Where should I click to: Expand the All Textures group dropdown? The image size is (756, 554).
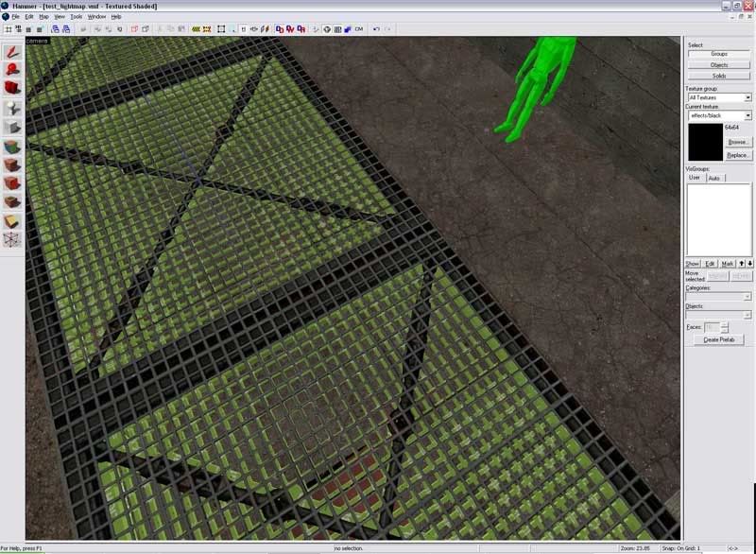747,97
